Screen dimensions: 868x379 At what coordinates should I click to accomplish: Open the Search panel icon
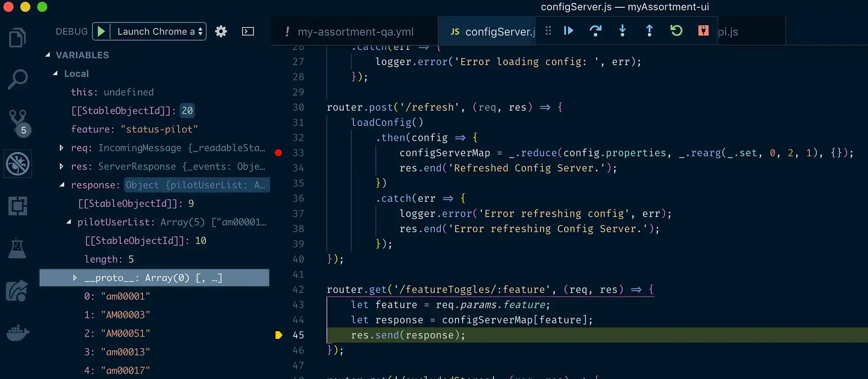click(x=17, y=80)
